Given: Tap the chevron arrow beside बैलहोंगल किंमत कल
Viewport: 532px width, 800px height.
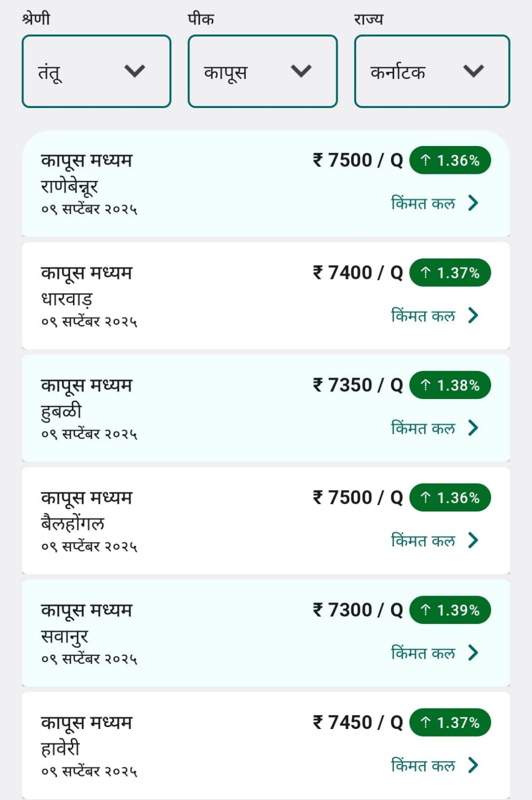Looking at the screenshot, I should point(473,540).
